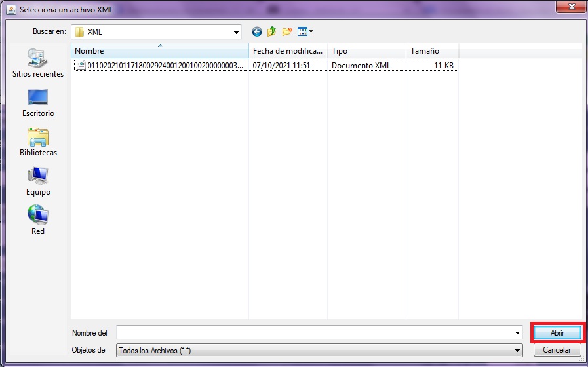Create a new folder

point(287,31)
